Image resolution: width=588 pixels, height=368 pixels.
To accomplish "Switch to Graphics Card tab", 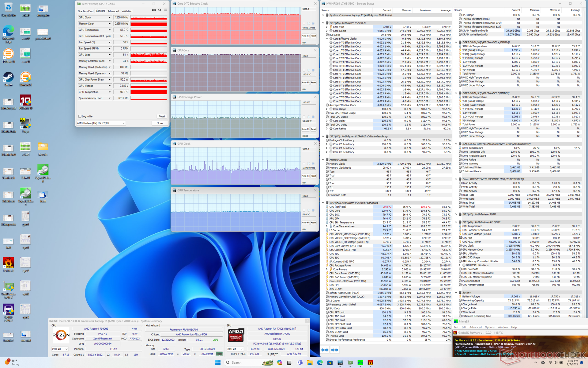I will pyautogui.click(x=85, y=11).
